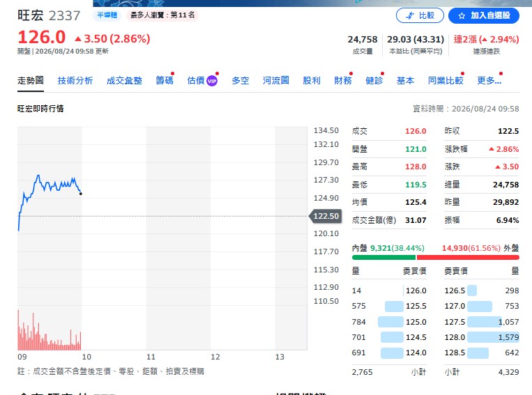Screen dimensions: 532x395
Task: Click the 122.50 previous close price marker
Action: pos(325,216)
